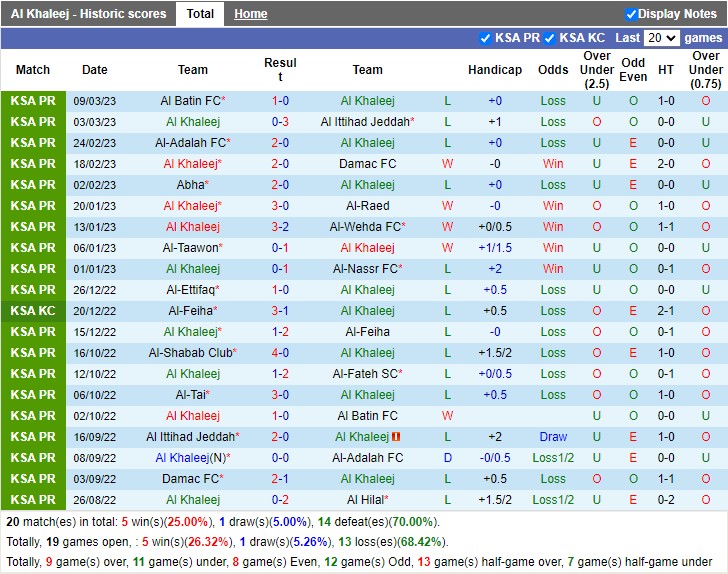Open Al-Nassr FC in 01/01/23 row
This screenshot has height=574, width=728.
tap(367, 268)
